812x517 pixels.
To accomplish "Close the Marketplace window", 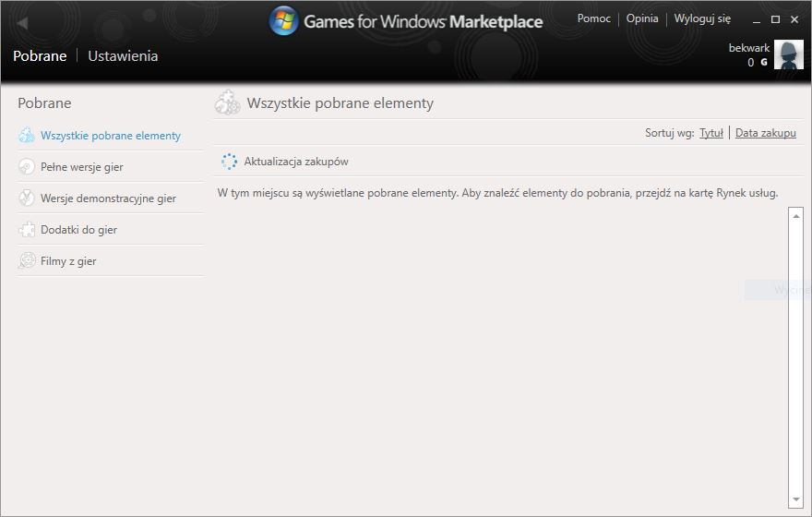I will (x=794, y=19).
